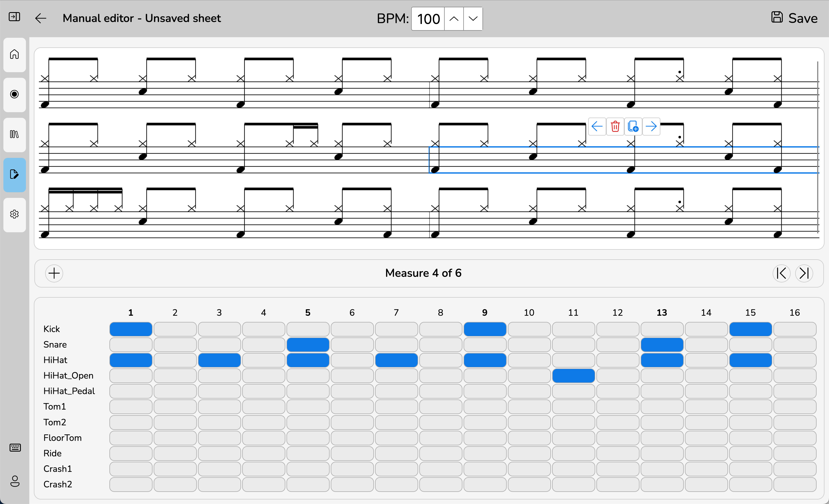Image resolution: width=829 pixels, height=504 pixels.
Task: Move selected measure right with the arrow icon
Action: point(651,126)
